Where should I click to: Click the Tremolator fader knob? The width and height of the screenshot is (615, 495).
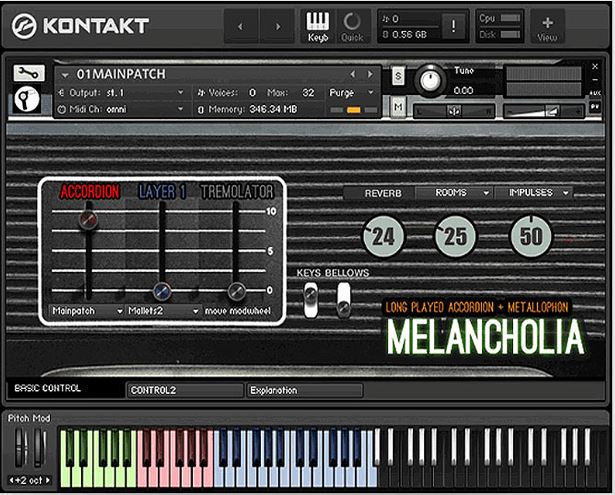[237, 291]
